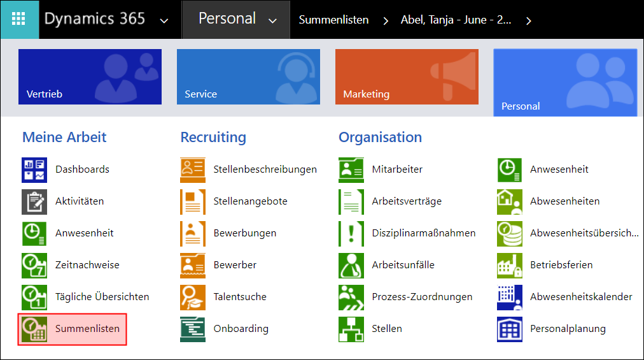
Task: Open the Prozess-Zuordnungen link text
Action: (x=422, y=297)
